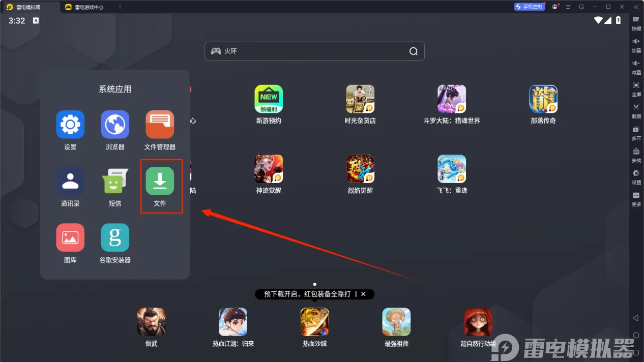Open the 短信 messaging app
The image size is (644, 362).
click(115, 181)
